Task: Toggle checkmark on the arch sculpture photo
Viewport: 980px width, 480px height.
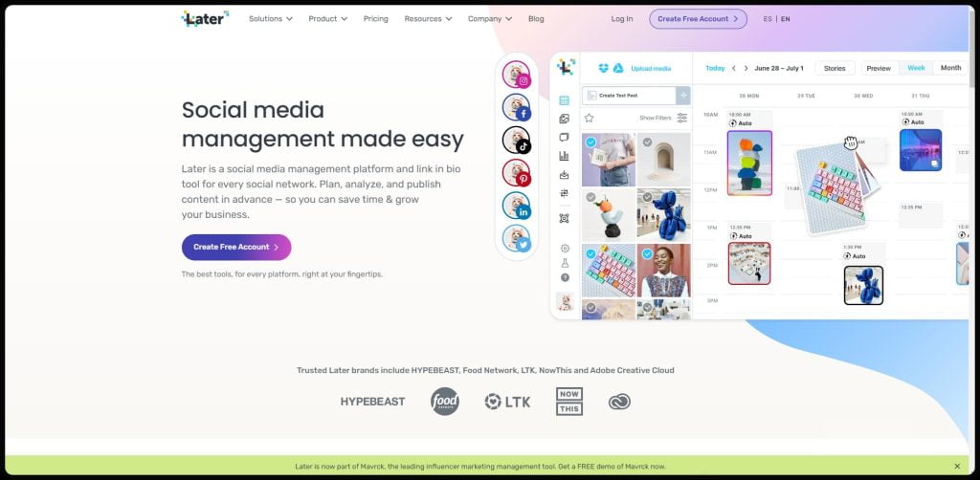Action: click(648, 142)
